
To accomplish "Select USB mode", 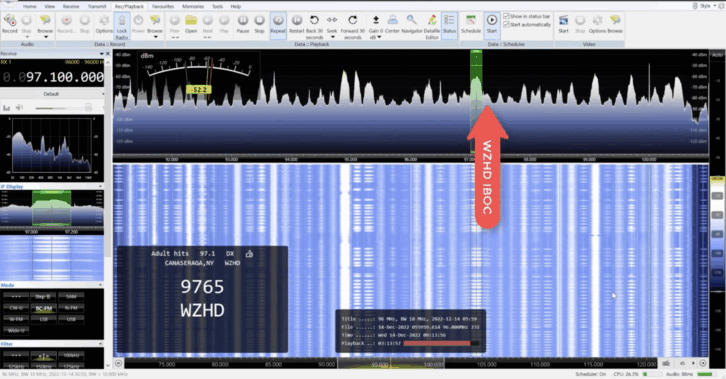I will [x=71, y=319].
